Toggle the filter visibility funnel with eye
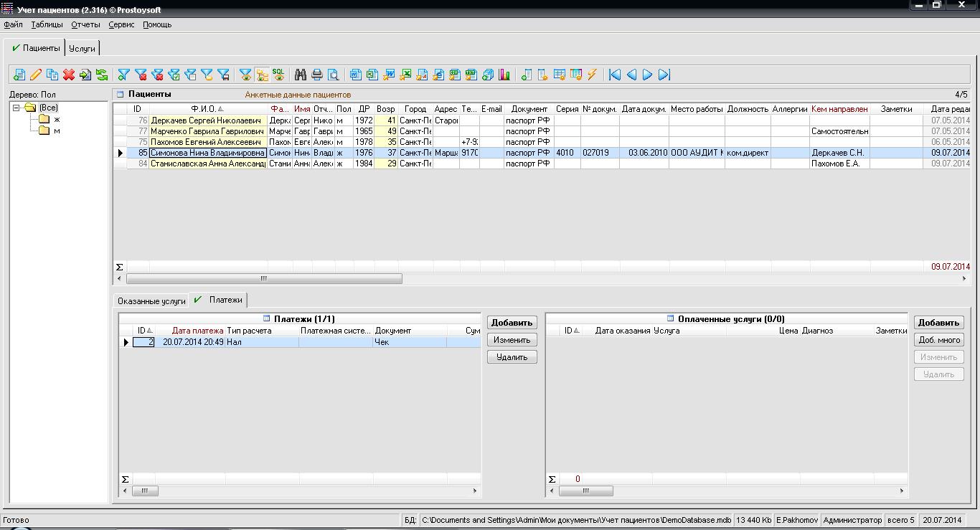This screenshot has height=530, width=980. pos(245,75)
